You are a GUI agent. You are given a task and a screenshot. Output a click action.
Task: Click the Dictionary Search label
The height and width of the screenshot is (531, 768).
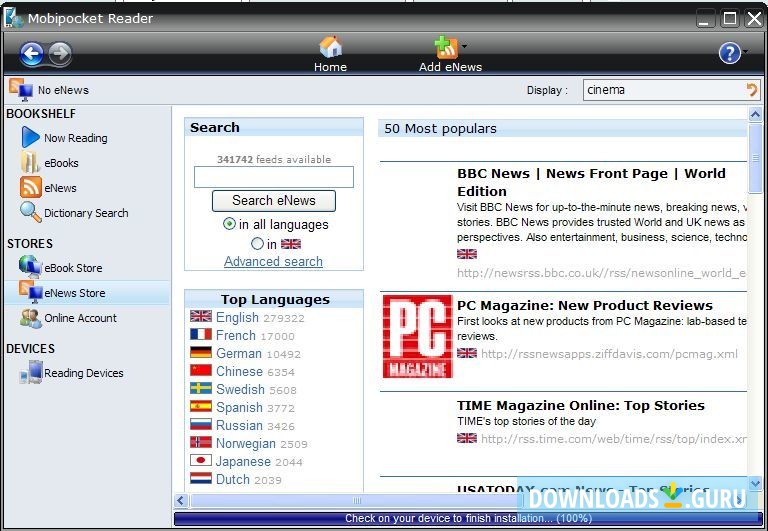pyautogui.click(x=86, y=213)
